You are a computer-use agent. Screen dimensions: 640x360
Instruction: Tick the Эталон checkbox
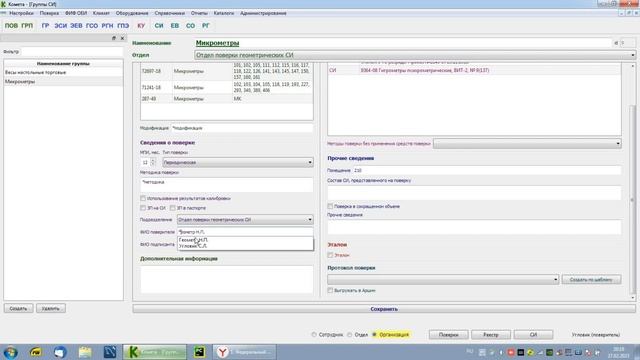tap(330, 255)
